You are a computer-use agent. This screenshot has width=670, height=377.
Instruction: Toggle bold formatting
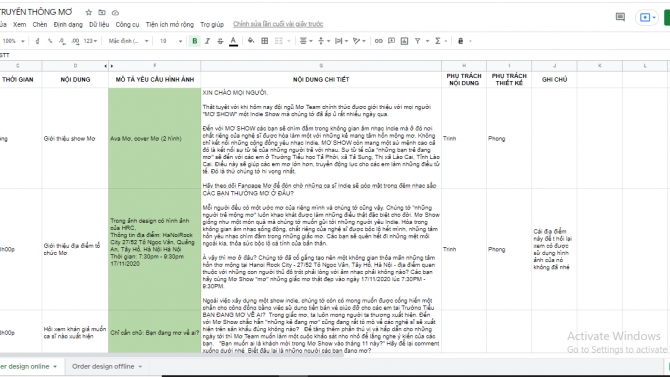[195, 41]
